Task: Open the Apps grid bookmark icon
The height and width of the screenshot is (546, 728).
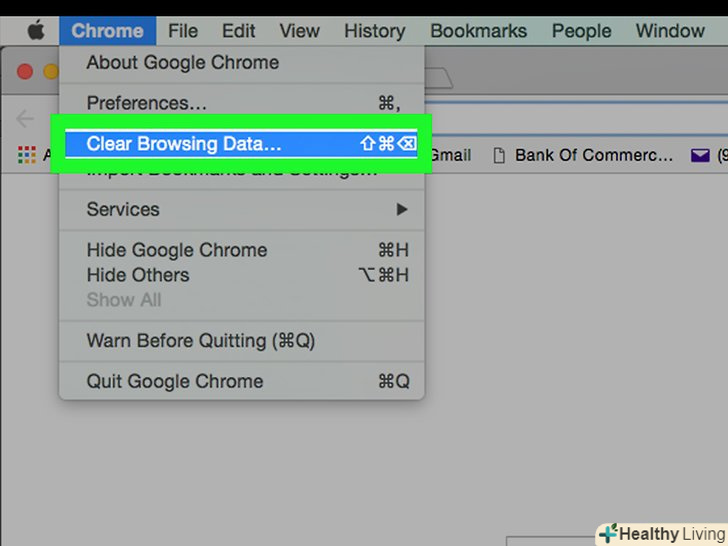Action: pos(27,155)
